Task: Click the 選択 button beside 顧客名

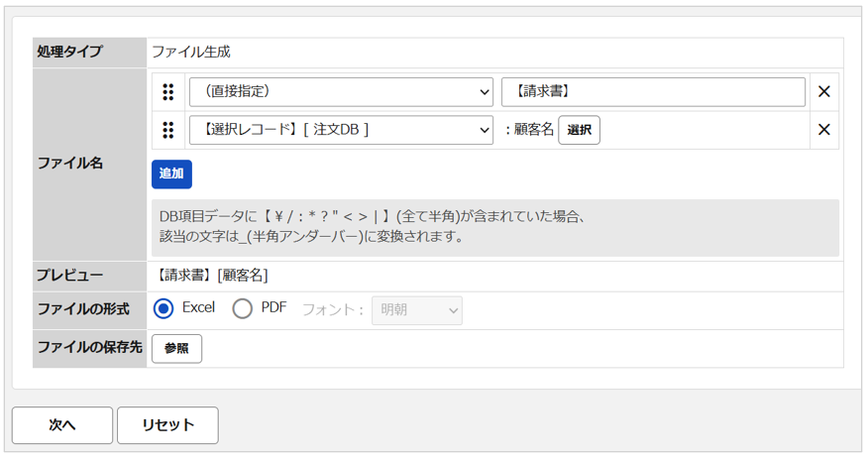Action: click(x=579, y=130)
